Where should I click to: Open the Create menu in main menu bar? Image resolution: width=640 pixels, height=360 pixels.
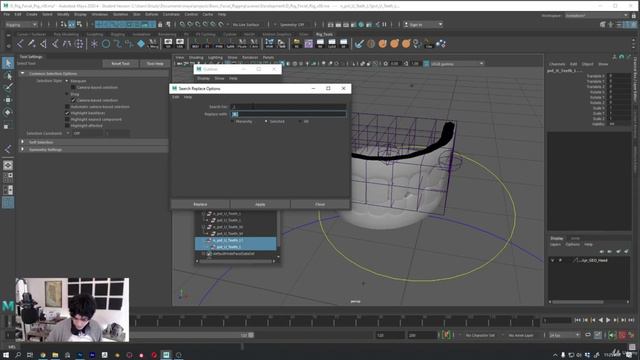click(x=31, y=14)
